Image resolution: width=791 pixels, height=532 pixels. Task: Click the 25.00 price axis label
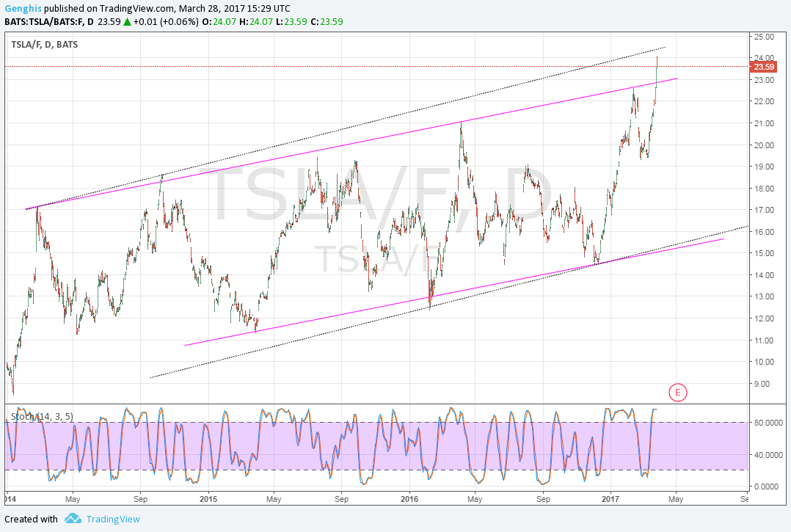pos(765,36)
